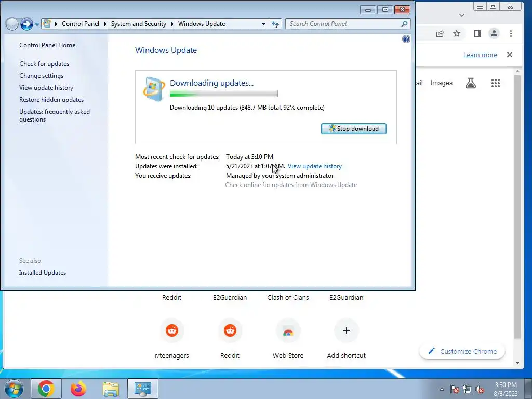Click the refresh button beside the address bar
Screen dimensions: 532x399
pyautogui.click(x=275, y=24)
